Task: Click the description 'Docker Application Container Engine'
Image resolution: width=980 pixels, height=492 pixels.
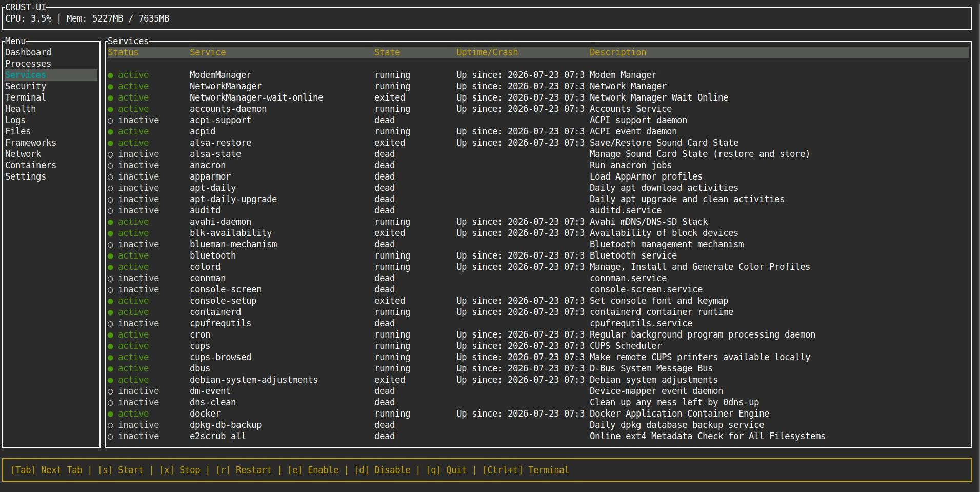Action: coord(679,414)
